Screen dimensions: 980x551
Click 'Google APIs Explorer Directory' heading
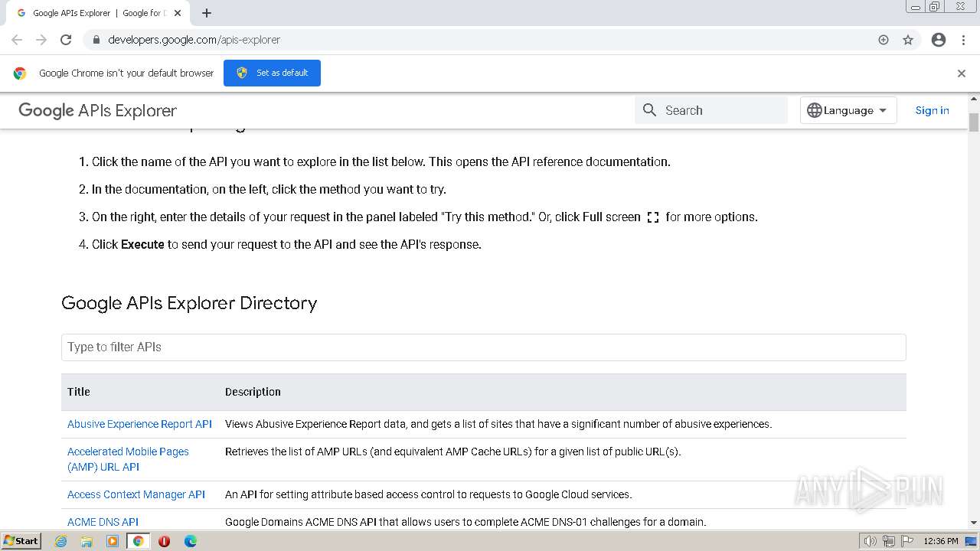point(189,303)
